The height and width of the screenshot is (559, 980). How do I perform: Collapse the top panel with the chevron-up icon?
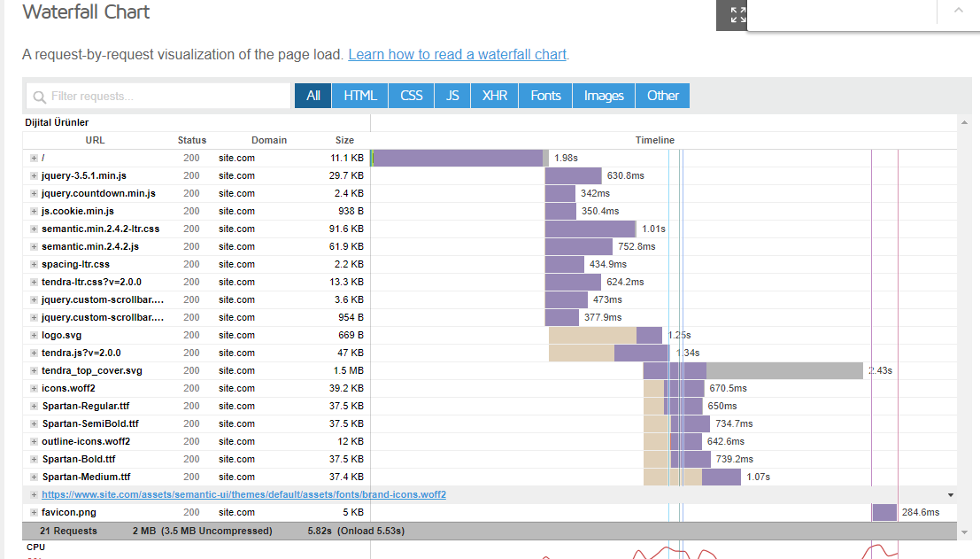tap(958, 10)
